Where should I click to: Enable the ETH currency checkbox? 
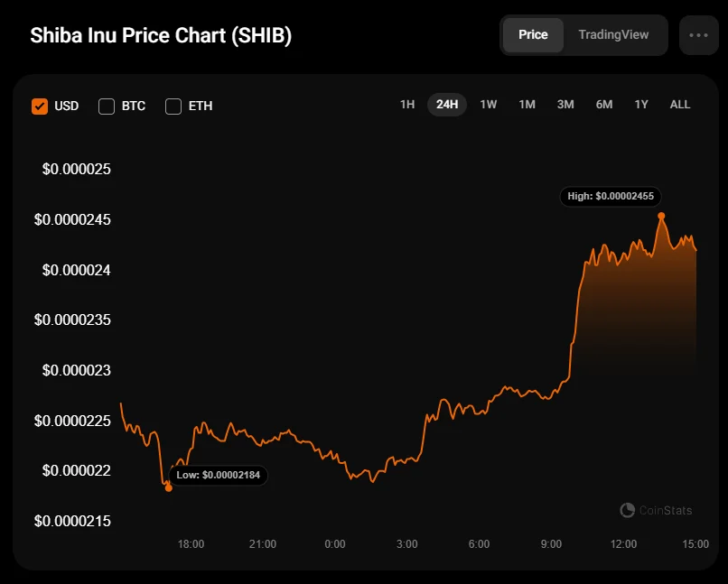tap(173, 106)
